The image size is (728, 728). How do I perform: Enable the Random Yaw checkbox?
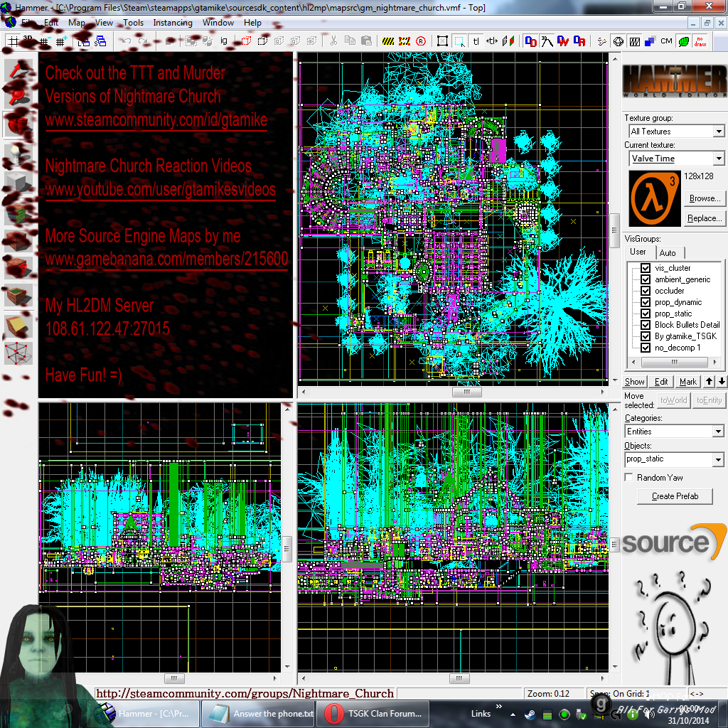click(629, 477)
